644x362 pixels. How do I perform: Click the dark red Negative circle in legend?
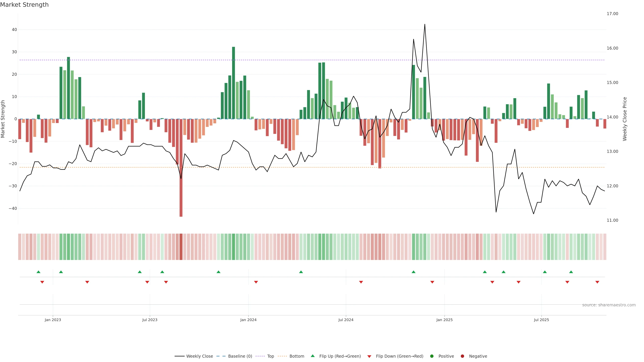coord(462,356)
